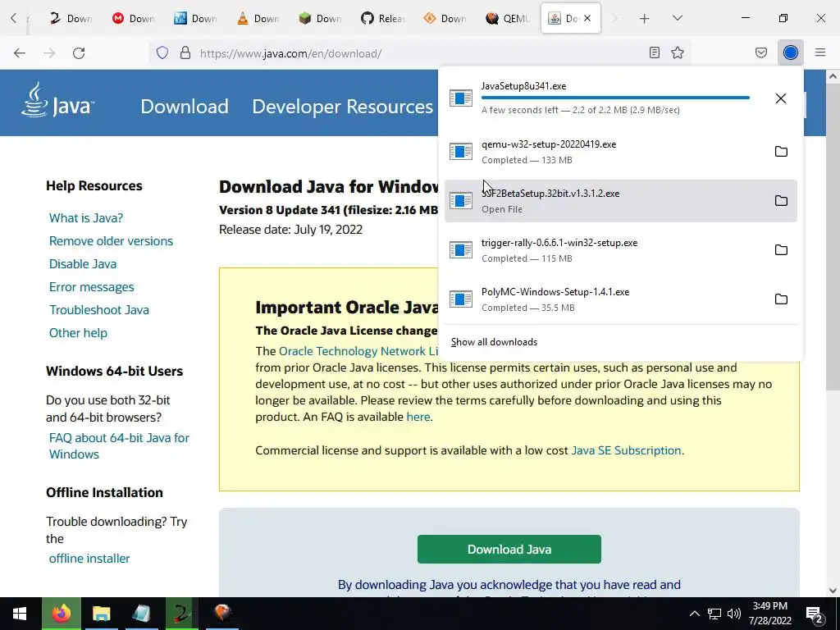Open the Disable Java help link
Screen dimensions: 840x630
point(83,264)
